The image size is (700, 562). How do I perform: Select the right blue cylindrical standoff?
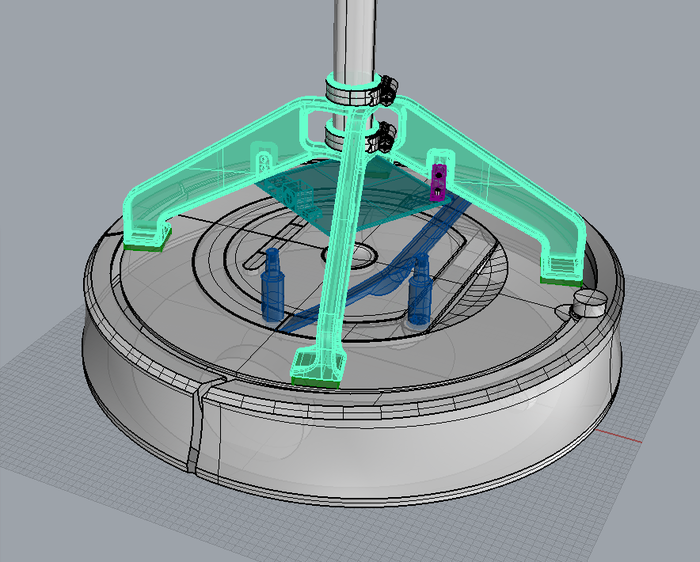420,289
